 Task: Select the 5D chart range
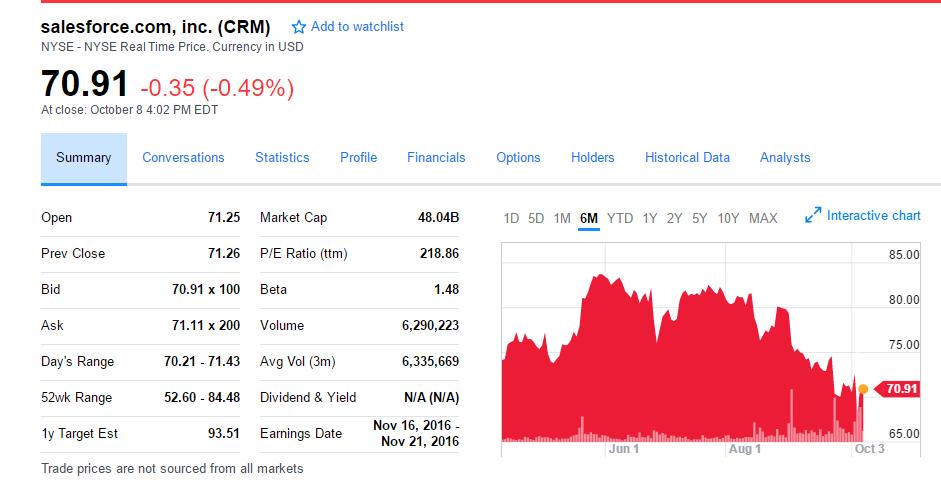click(536, 218)
